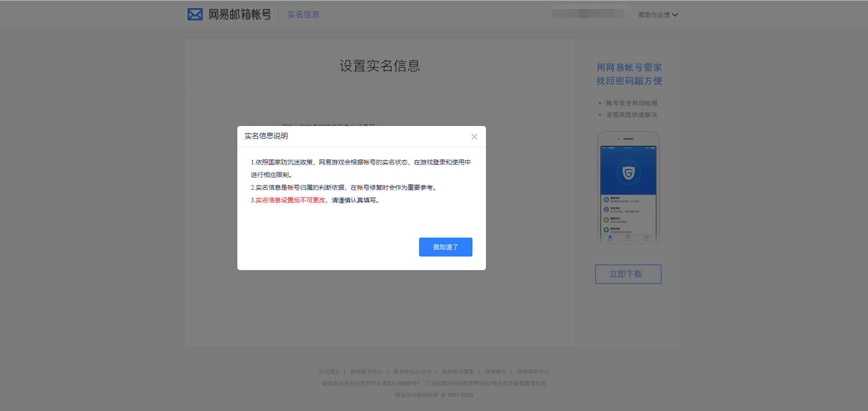Open the 网易帮助中心 footer link
Image resolution: width=868 pixels, height=411 pixels.
click(x=533, y=371)
